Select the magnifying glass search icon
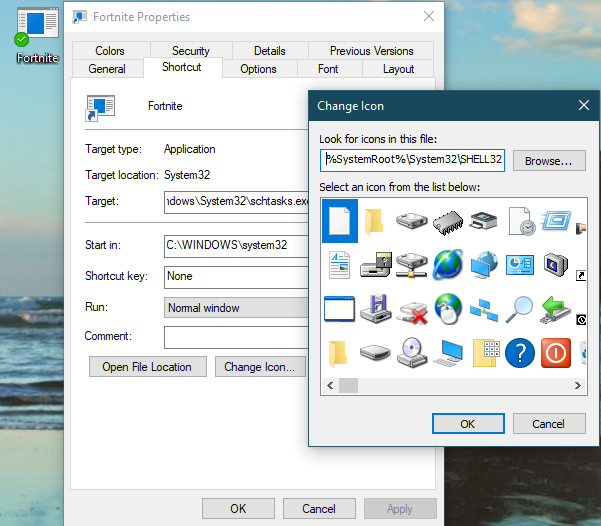 pyautogui.click(x=519, y=309)
